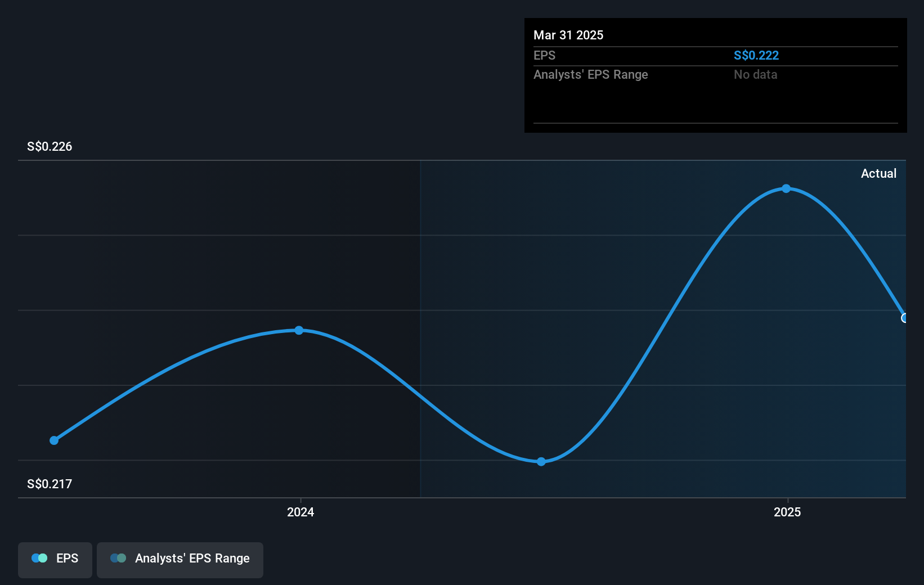The image size is (924, 585).
Task: Click the EPS legend color dot
Action: (x=39, y=558)
